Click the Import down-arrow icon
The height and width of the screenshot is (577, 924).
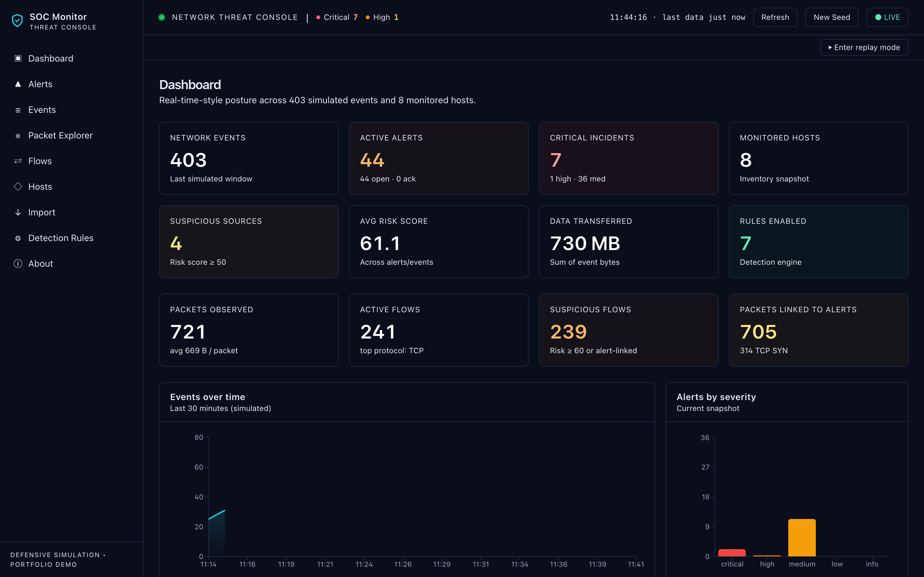[18, 212]
